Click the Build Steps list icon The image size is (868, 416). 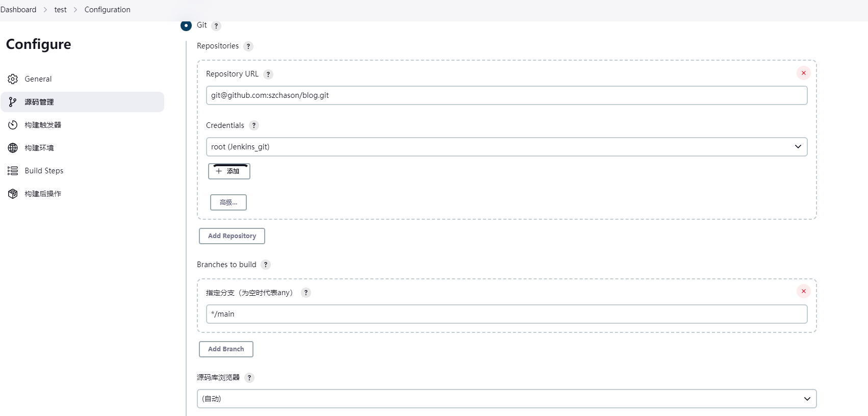(13, 171)
